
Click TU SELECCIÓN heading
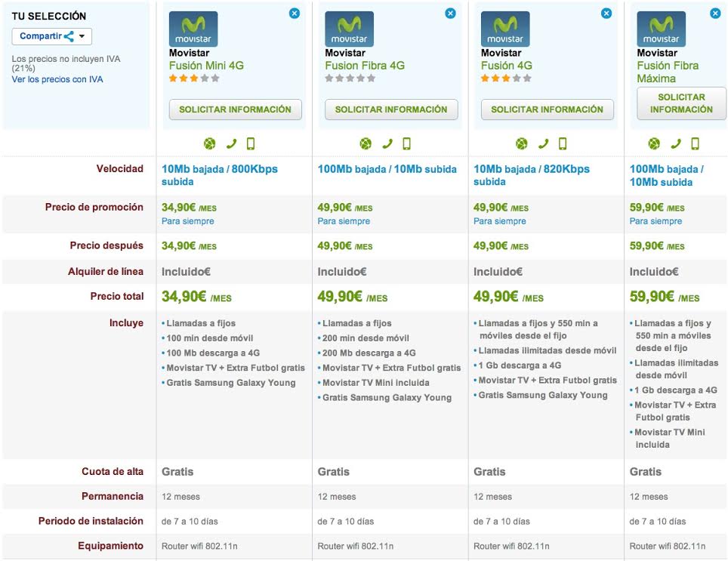[x=49, y=17]
